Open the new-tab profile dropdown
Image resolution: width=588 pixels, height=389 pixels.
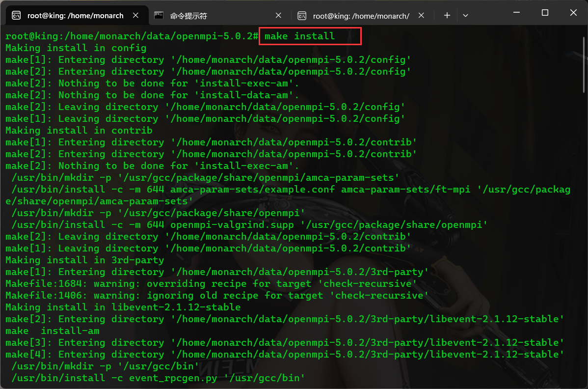(x=465, y=15)
